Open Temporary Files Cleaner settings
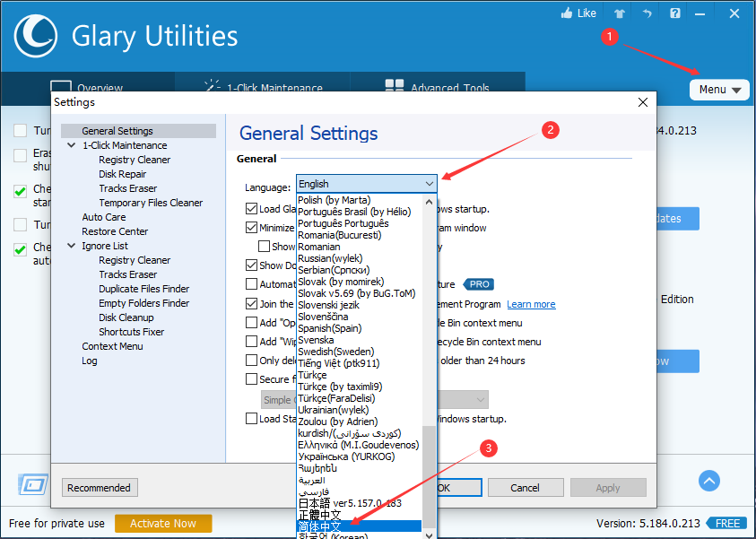The height and width of the screenshot is (539, 756). (151, 203)
